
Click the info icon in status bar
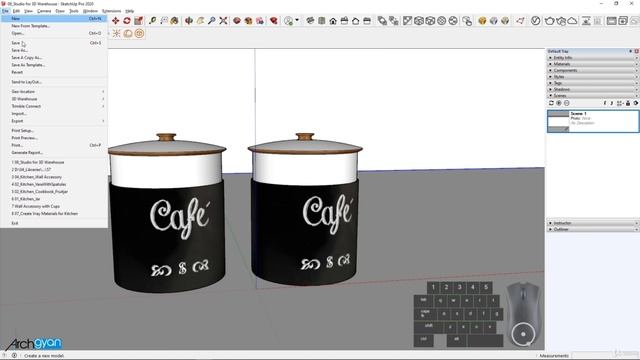(x=14, y=356)
